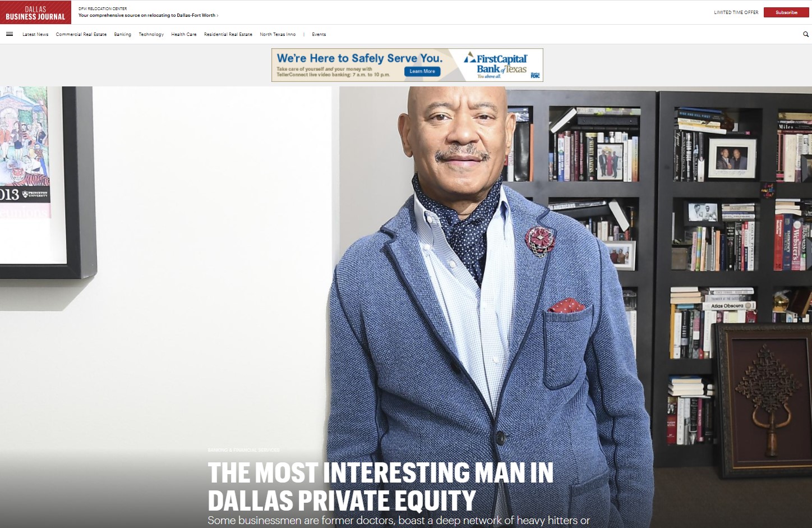Click the chevron after the Dallas-Fort Worth relocation text
Image resolution: width=812 pixels, height=528 pixels.
218,16
